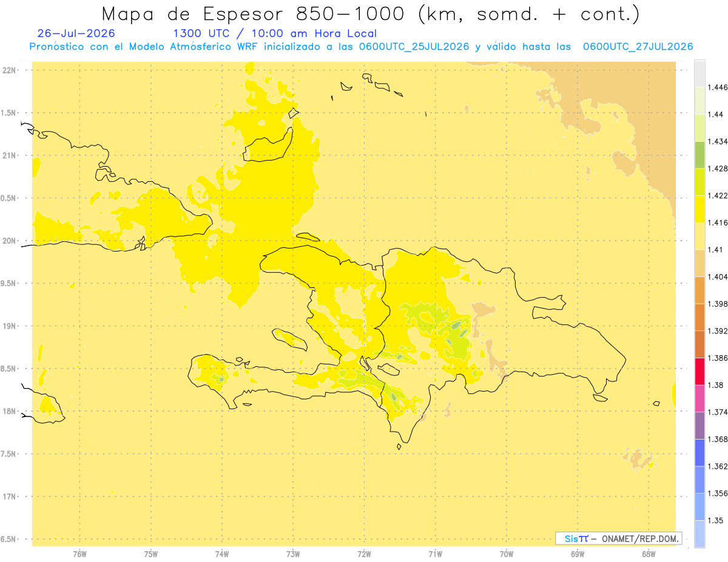Click the legend value 1.392
728x562 pixels.
click(718, 330)
